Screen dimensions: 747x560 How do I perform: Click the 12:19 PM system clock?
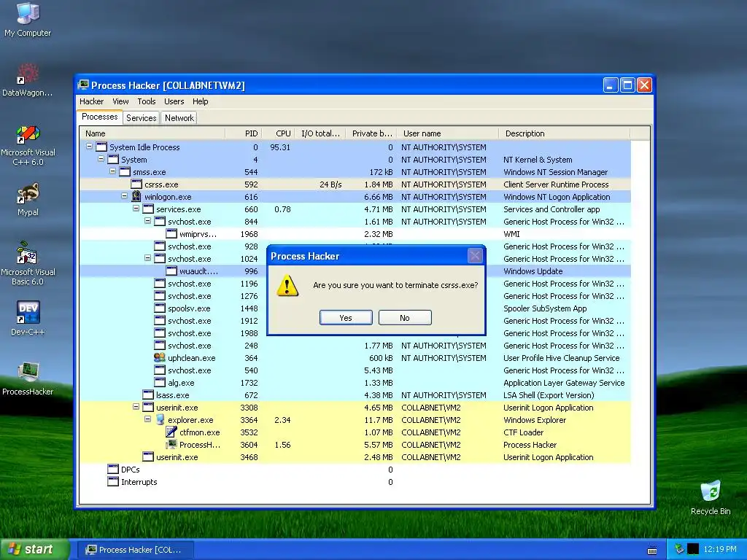point(719,549)
